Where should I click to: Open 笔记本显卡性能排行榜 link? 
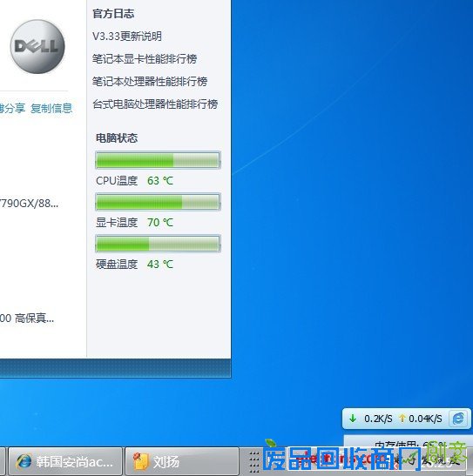coord(145,59)
